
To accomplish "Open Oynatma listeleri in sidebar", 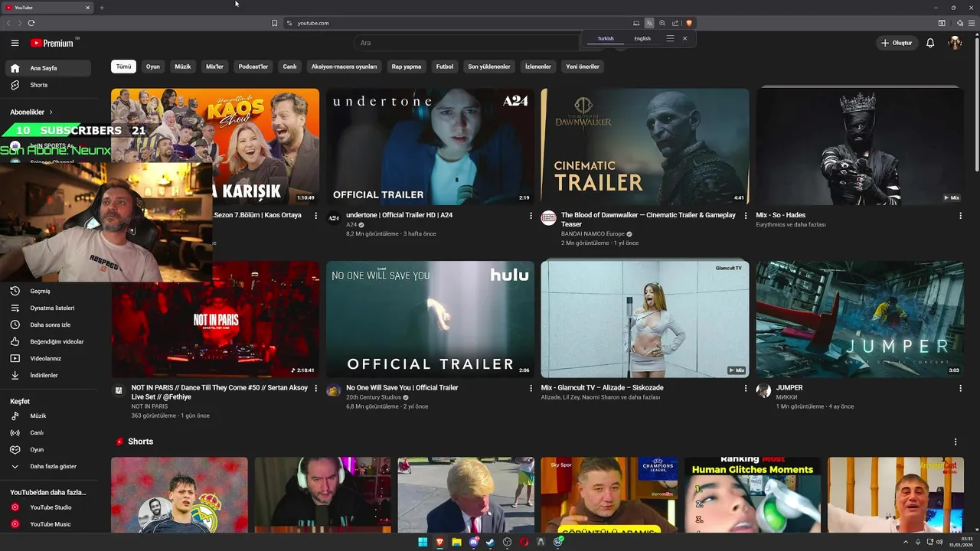I will (48, 308).
